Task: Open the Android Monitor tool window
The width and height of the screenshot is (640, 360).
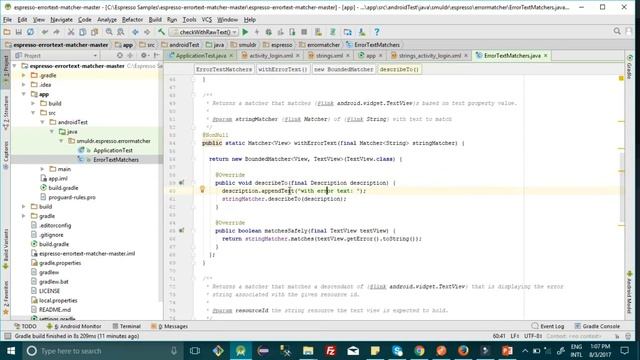Action: (74, 327)
